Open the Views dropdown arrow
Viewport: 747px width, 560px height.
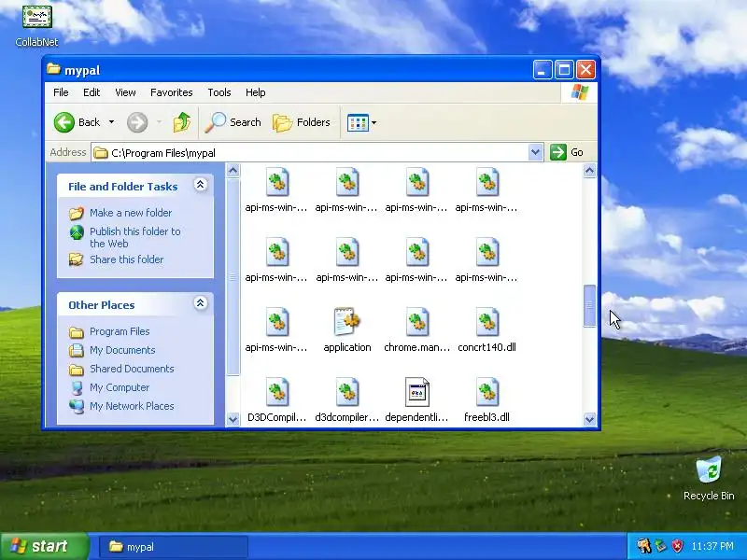[374, 123]
